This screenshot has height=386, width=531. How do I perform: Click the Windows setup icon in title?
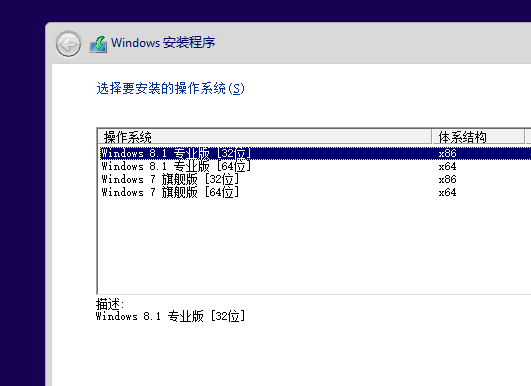click(x=99, y=44)
